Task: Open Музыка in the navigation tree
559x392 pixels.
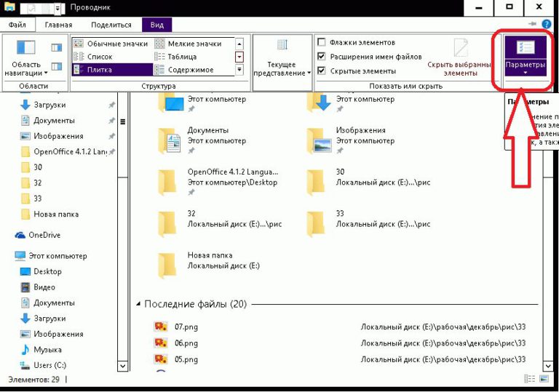Action: pyautogui.click(x=41, y=350)
